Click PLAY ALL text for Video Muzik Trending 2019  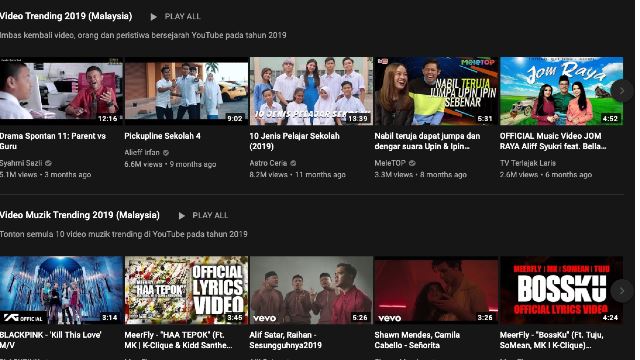coord(210,215)
